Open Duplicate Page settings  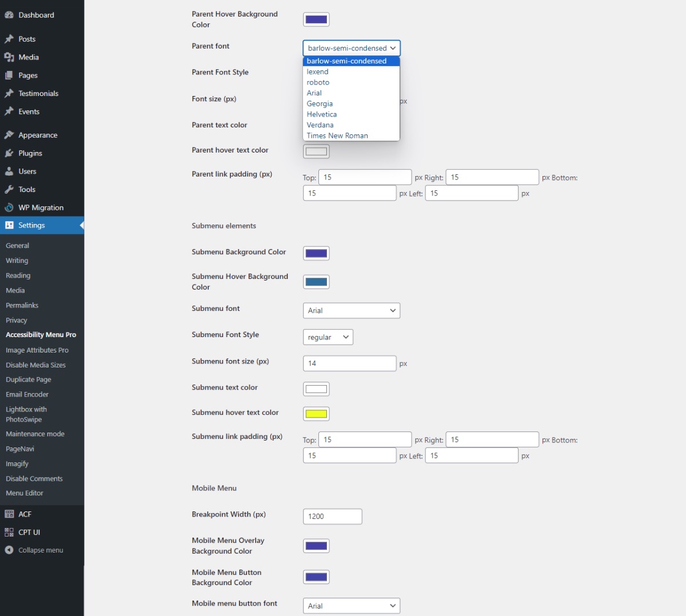28,379
